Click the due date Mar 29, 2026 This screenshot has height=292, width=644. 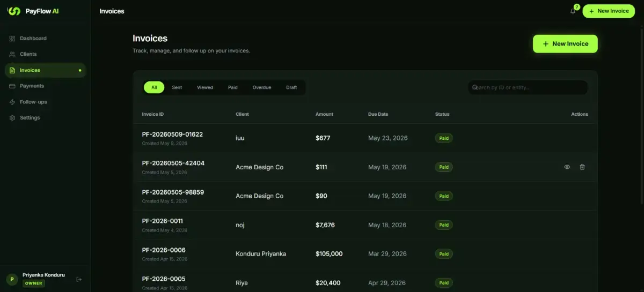tap(387, 254)
